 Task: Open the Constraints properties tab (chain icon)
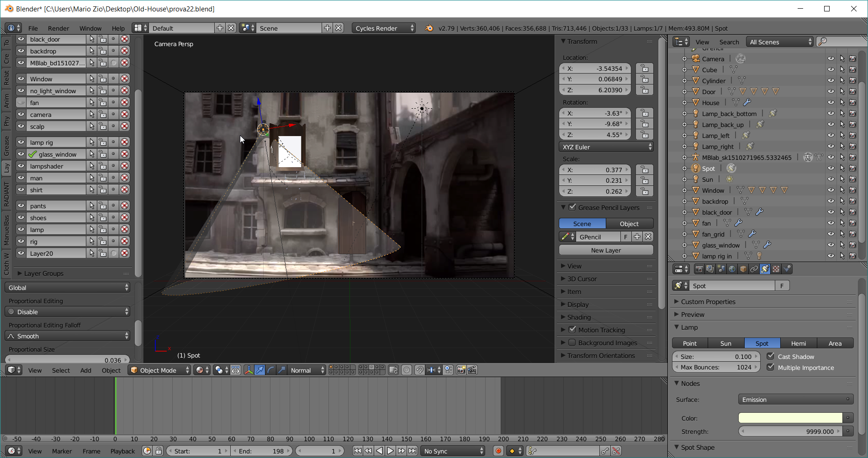pos(754,269)
